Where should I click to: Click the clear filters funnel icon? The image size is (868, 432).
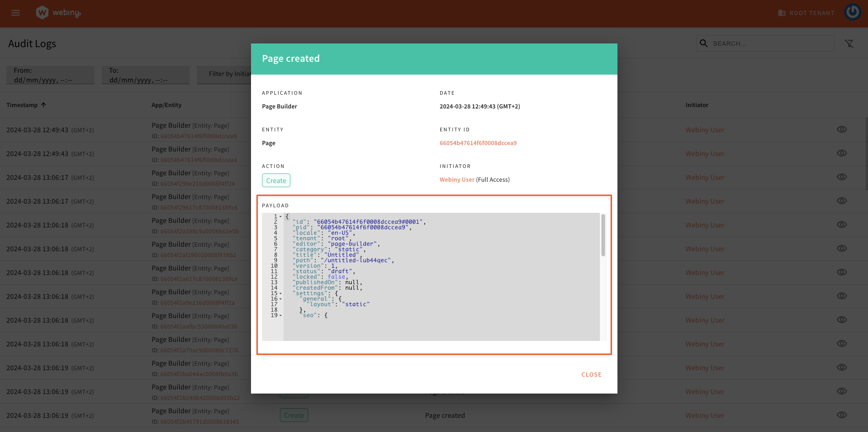tap(849, 43)
